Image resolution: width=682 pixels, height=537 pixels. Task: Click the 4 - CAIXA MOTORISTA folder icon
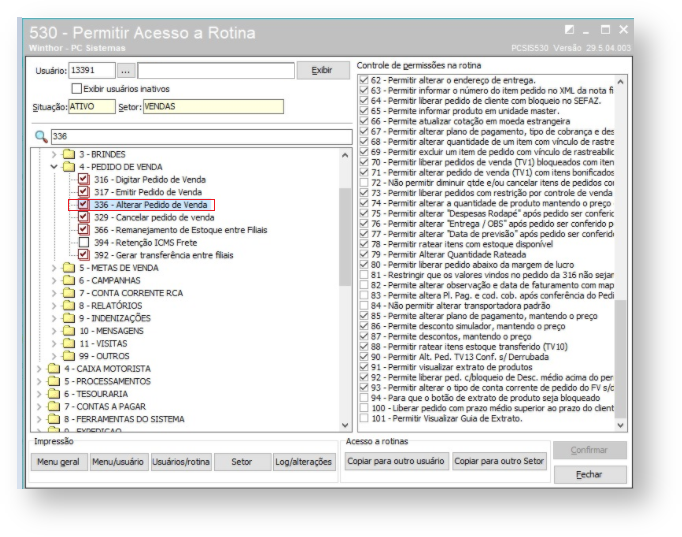click(54, 369)
